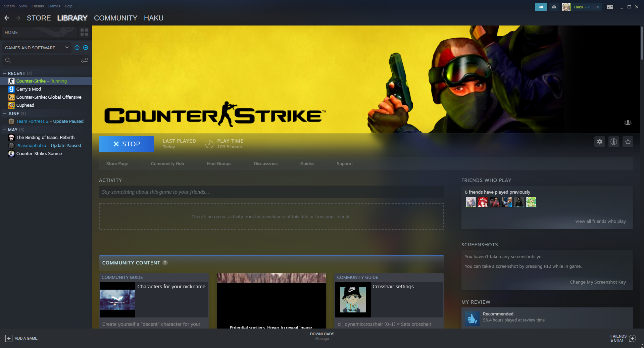Collapse the MAY category
Image resolution: width=644 pixels, height=348 pixels.
[5, 130]
